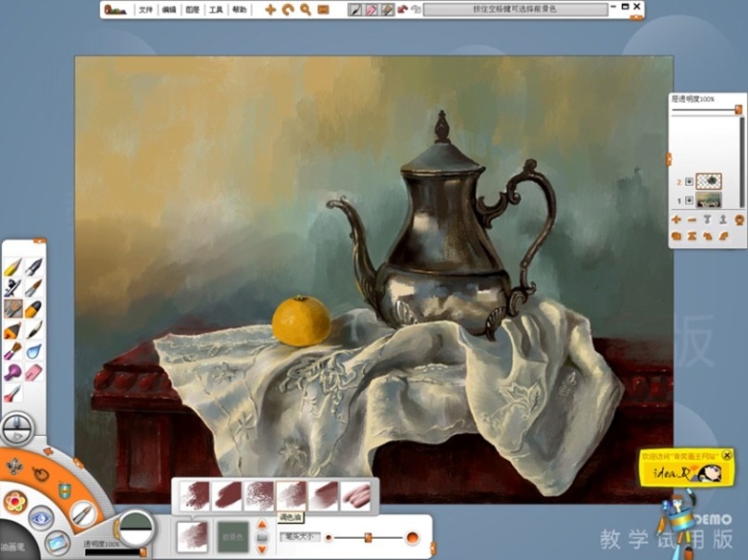Click the 笔头大小 brush size slider handle
Image resolution: width=748 pixels, height=560 pixels.
tap(368, 538)
